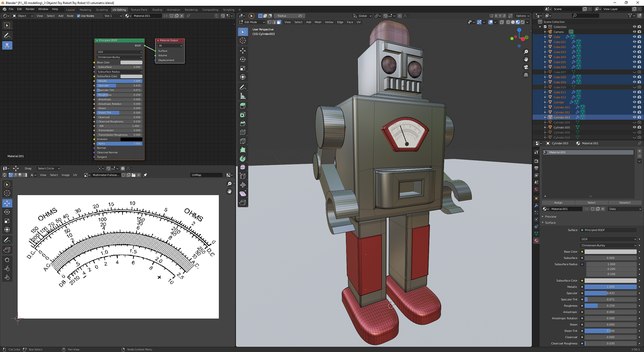Toggle camera view icon in viewport
Screen dimensions: 644x352
pos(526,67)
